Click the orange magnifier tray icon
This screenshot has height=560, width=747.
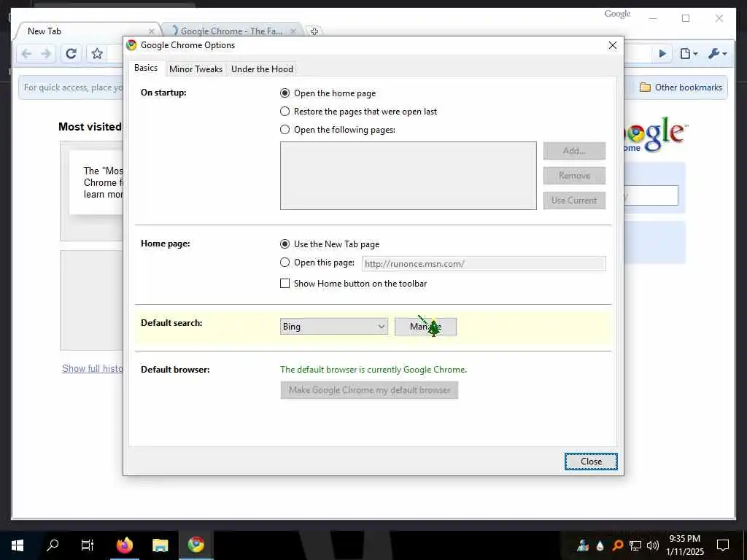617,545
